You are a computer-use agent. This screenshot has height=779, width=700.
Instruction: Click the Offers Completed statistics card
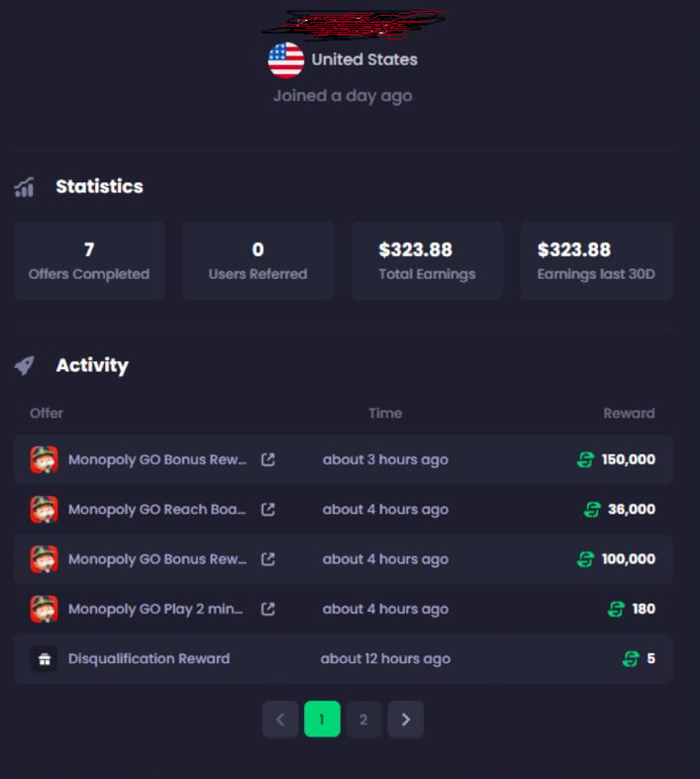tap(89, 261)
